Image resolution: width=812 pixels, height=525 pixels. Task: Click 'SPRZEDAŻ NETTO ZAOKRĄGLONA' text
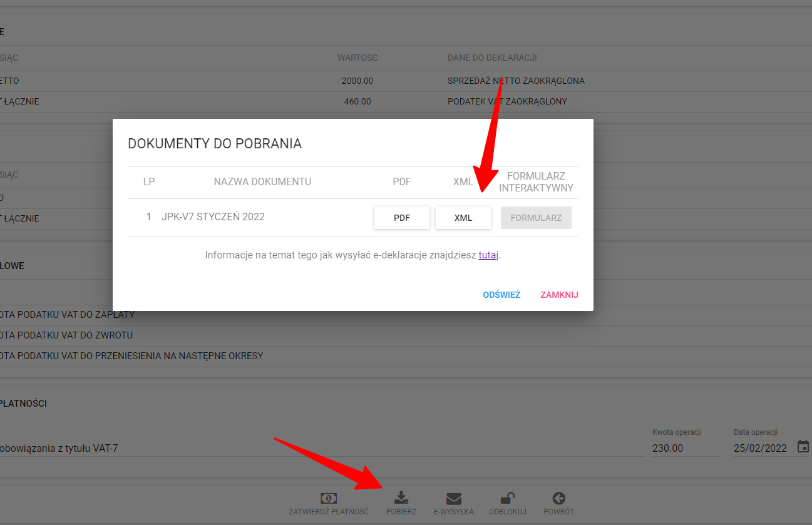[516, 81]
